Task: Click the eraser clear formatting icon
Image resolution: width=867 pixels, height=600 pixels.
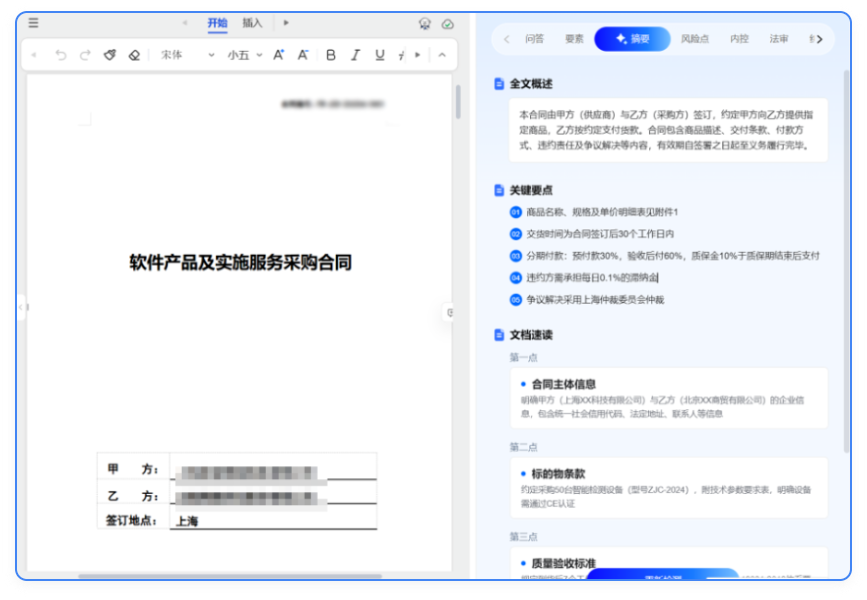Action: pos(135,55)
